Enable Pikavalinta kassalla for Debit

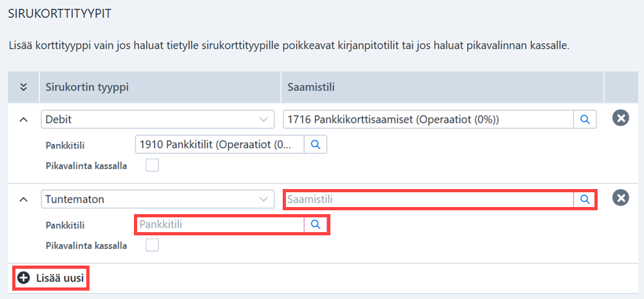coord(153,166)
